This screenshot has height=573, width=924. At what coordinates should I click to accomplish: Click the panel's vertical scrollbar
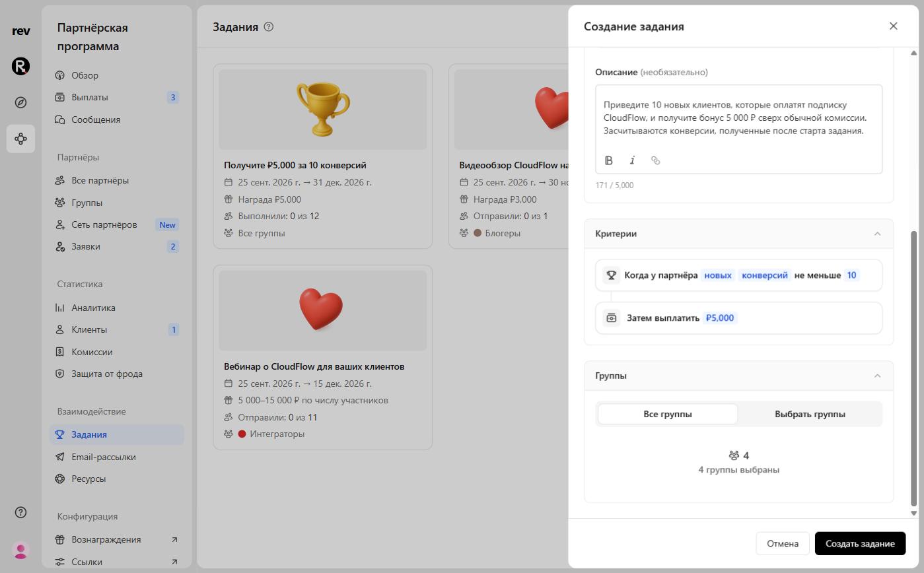pos(914,368)
